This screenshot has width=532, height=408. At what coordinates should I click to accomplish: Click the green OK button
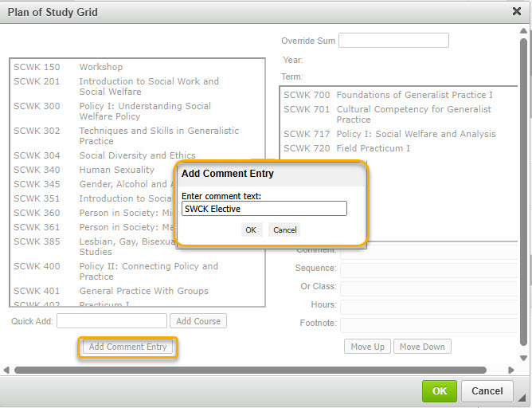tap(440, 391)
